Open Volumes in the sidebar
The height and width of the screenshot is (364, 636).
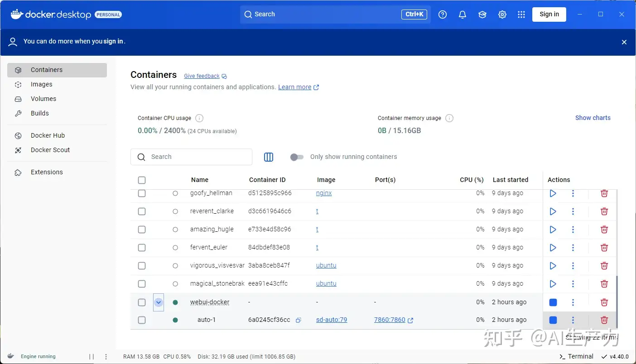point(43,99)
